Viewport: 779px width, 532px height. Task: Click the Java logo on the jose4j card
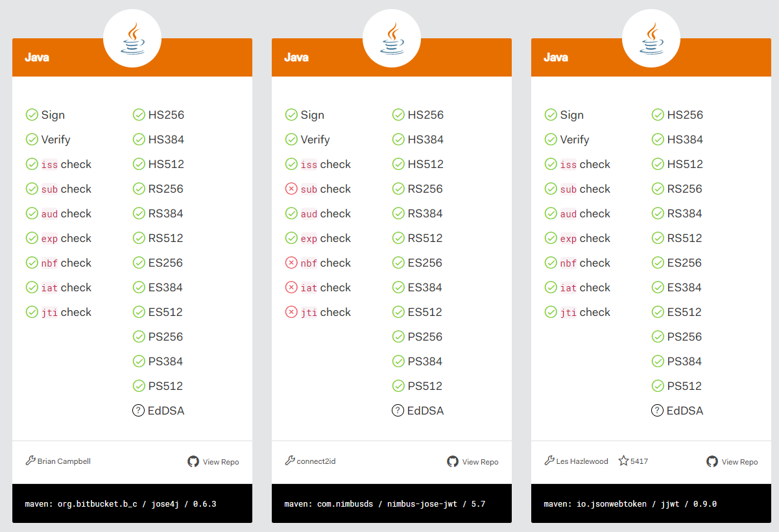point(132,38)
